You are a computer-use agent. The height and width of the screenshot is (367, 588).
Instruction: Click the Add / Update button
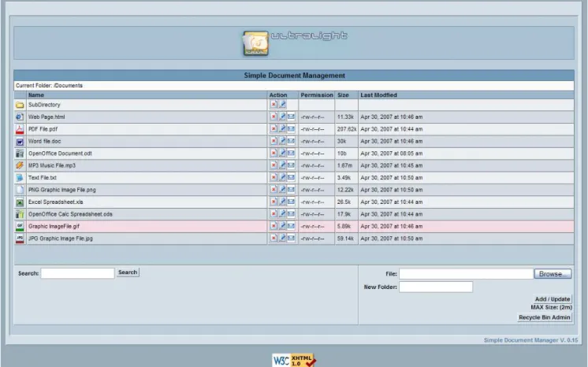click(x=553, y=298)
